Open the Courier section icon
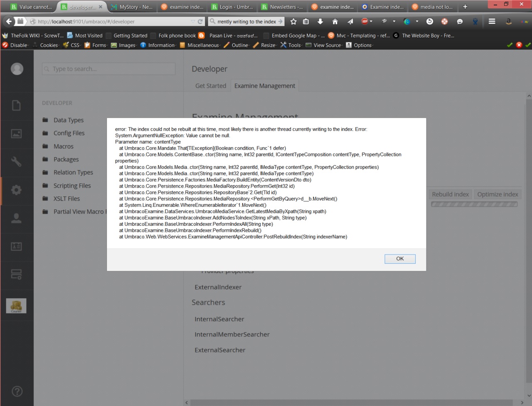Screen dimensions: 532x406 [16, 306]
